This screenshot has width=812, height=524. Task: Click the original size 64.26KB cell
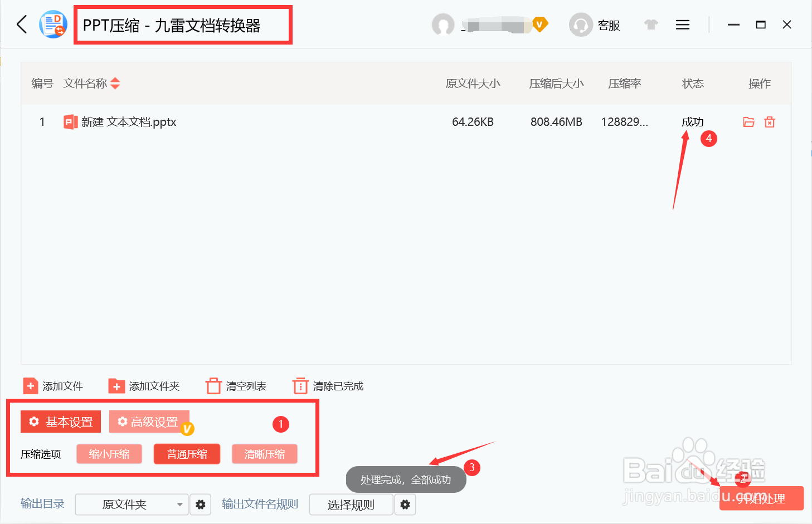(473, 122)
